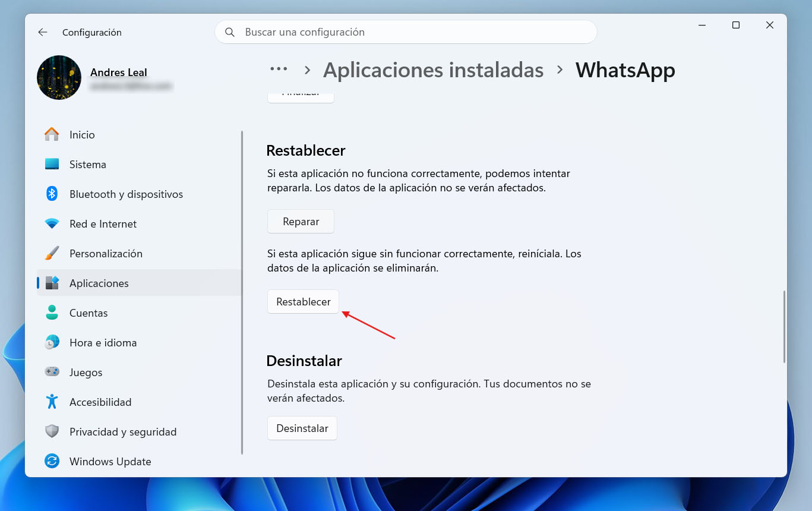Click the Restablecer button

tap(304, 302)
